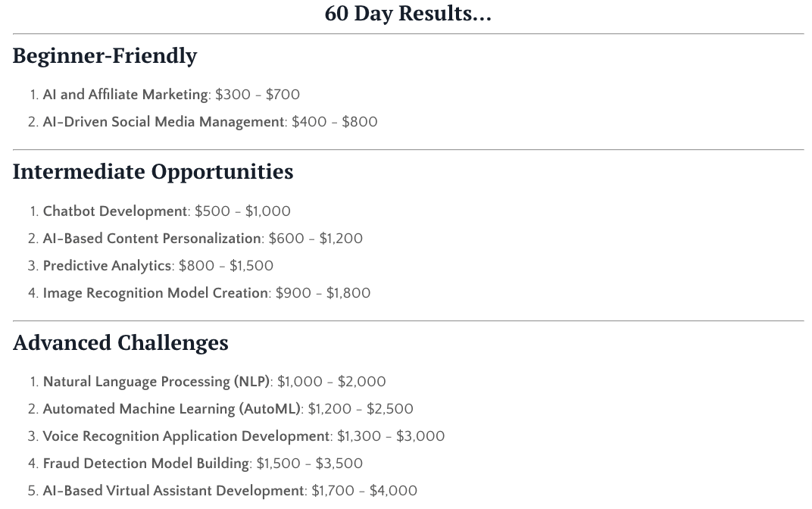Click the "60 Day Results..." title

point(408,13)
